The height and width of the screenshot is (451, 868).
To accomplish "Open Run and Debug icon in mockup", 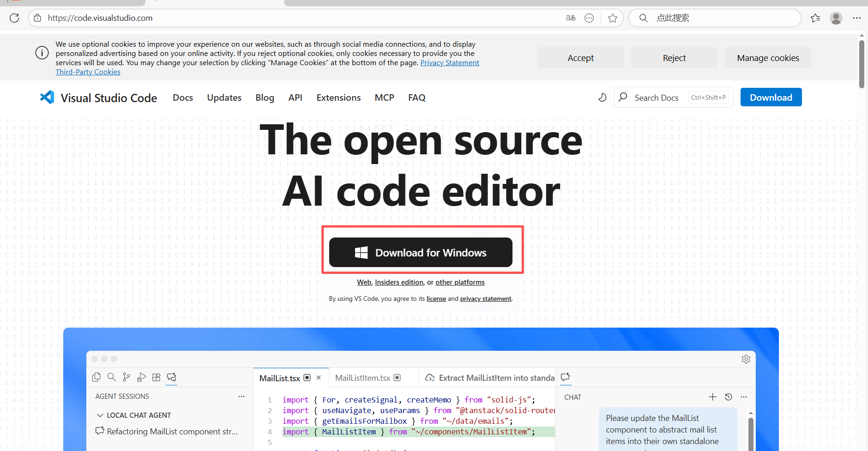I will (142, 377).
